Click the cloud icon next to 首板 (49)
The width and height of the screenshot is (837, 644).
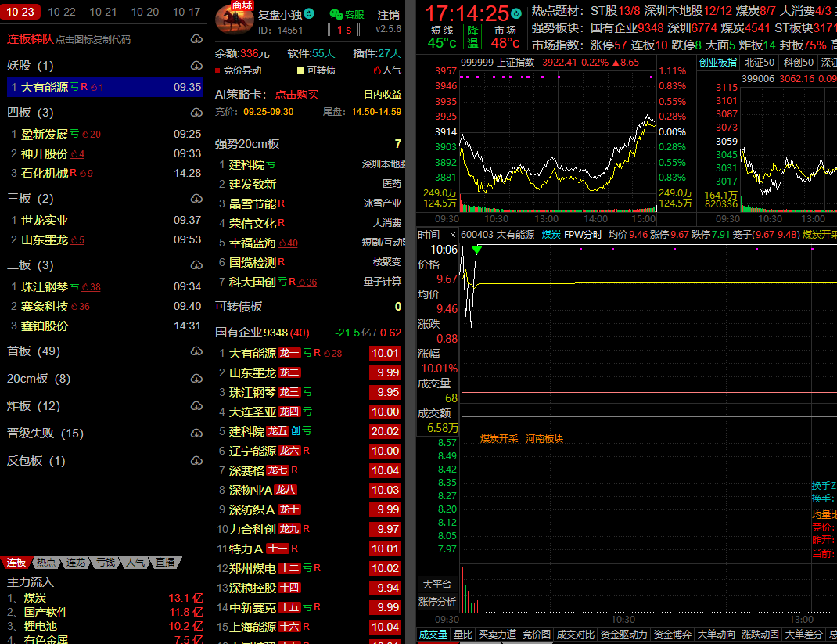tap(196, 351)
